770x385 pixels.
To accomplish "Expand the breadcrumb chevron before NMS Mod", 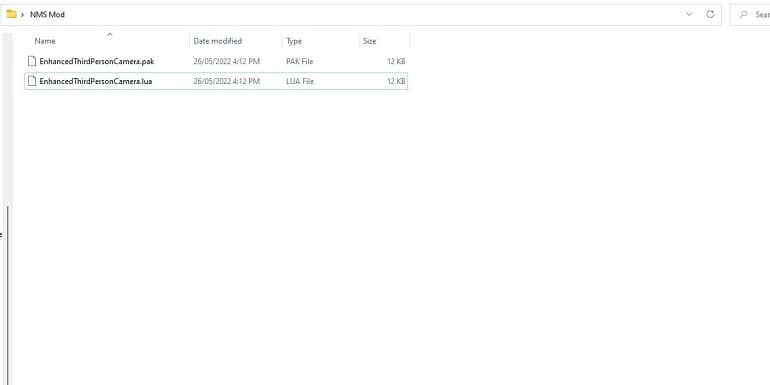I will point(23,15).
